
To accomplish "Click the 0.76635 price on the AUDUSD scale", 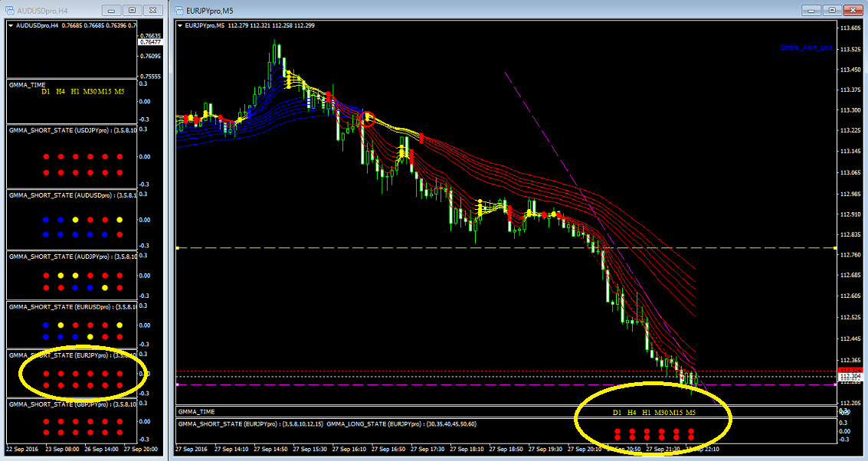I will (150, 36).
